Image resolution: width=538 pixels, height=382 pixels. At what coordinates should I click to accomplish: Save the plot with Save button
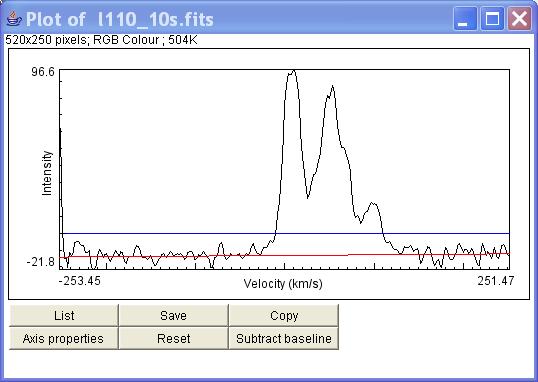click(173, 315)
